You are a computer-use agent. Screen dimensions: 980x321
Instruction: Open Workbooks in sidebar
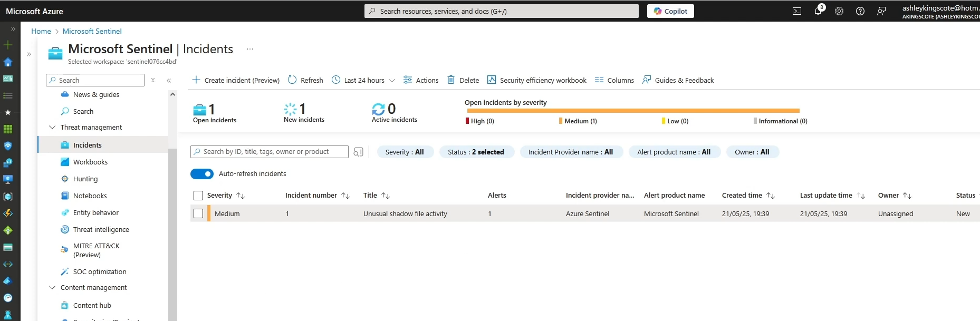click(x=90, y=162)
